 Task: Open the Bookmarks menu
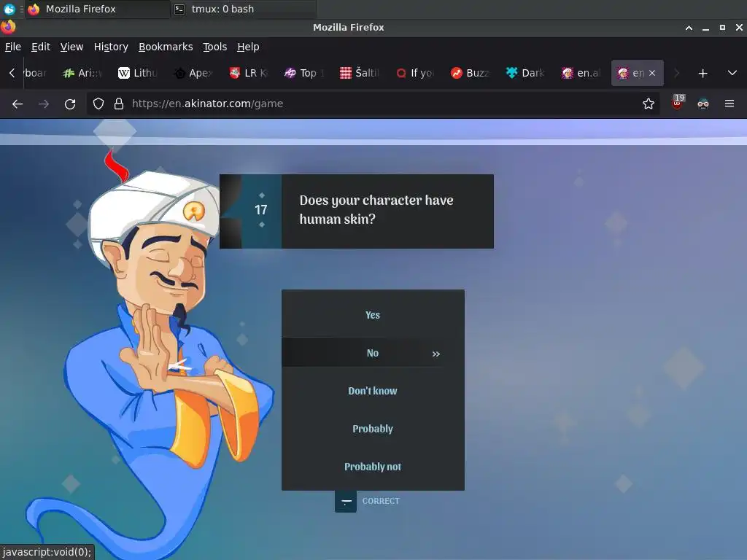click(x=166, y=47)
